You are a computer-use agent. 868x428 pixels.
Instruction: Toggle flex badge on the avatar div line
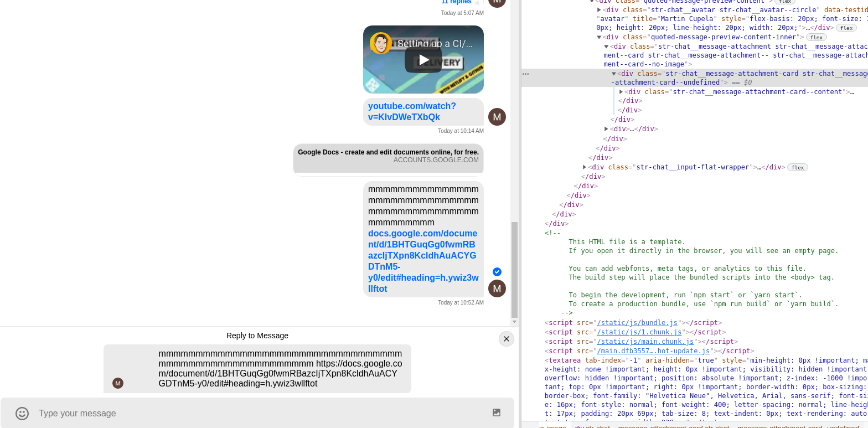click(x=846, y=28)
